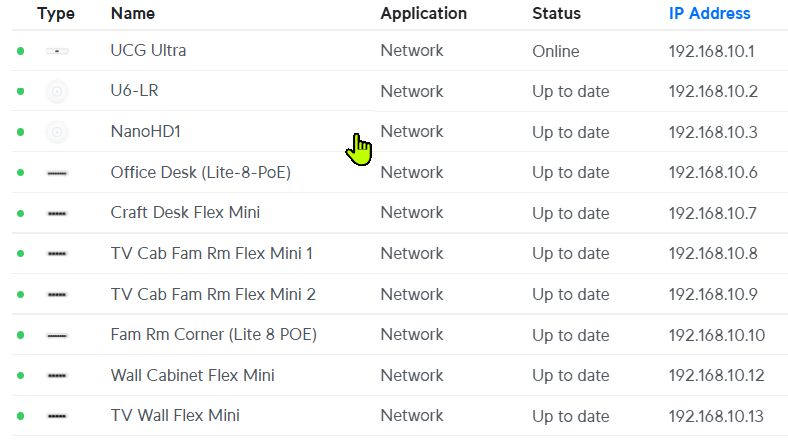Screen dimensions: 788x440
Task: Open the TV Cab Fam Rm Flex Mini 1 device
Action: click(x=211, y=254)
